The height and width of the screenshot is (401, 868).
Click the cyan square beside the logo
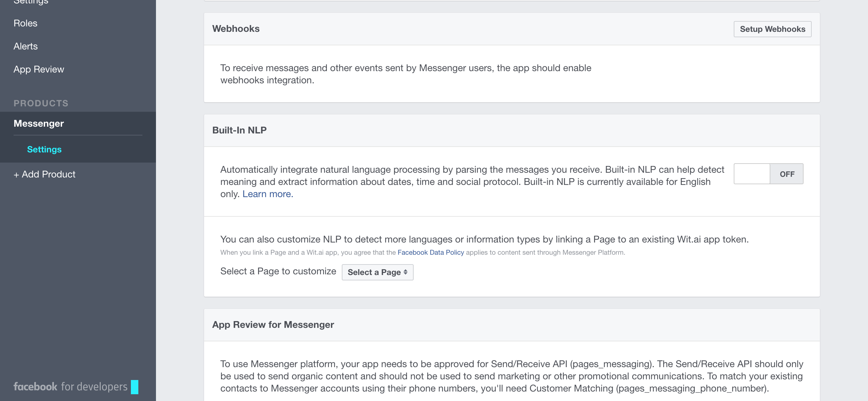point(135,387)
